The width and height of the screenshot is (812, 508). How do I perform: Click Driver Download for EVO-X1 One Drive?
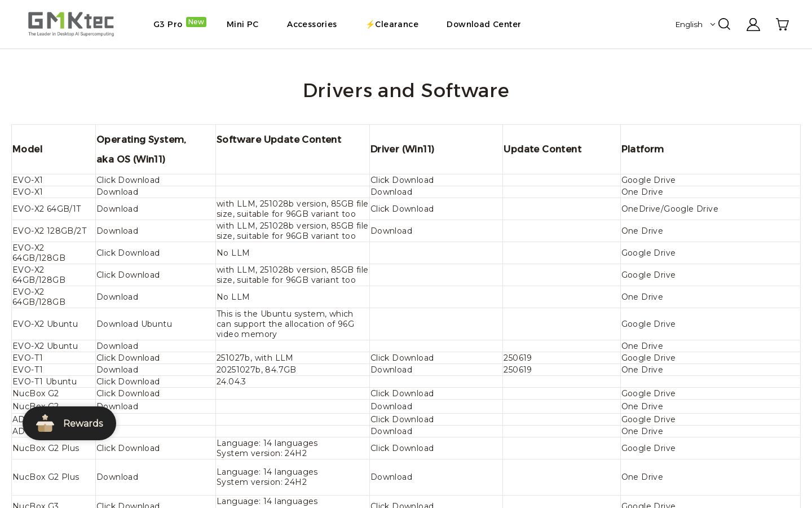click(391, 192)
